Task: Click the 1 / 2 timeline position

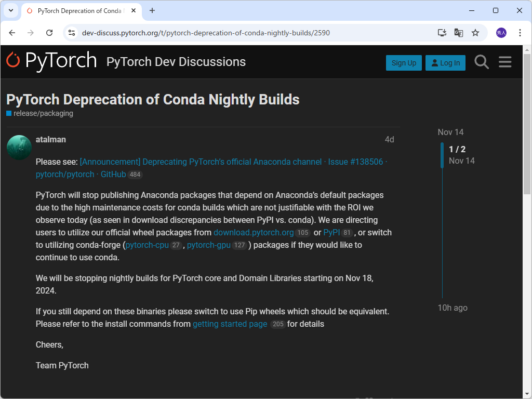Action: [457, 149]
